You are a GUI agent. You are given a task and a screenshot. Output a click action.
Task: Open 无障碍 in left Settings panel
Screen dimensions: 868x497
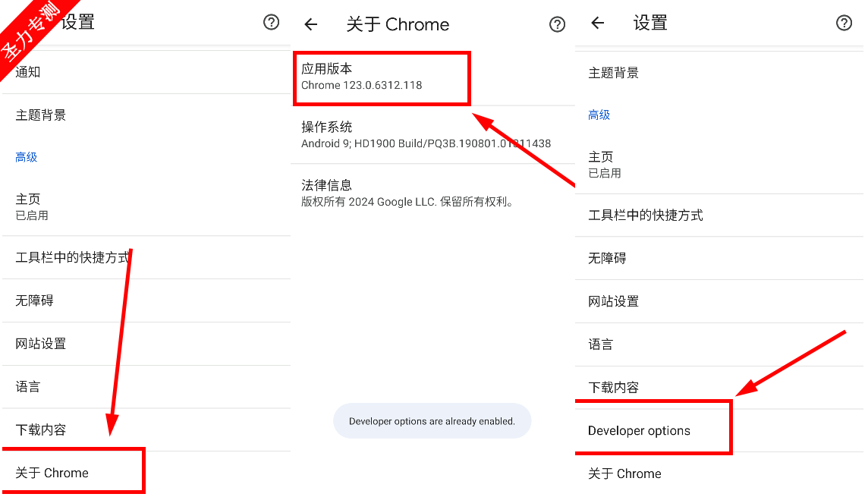[x=146, y=300]
